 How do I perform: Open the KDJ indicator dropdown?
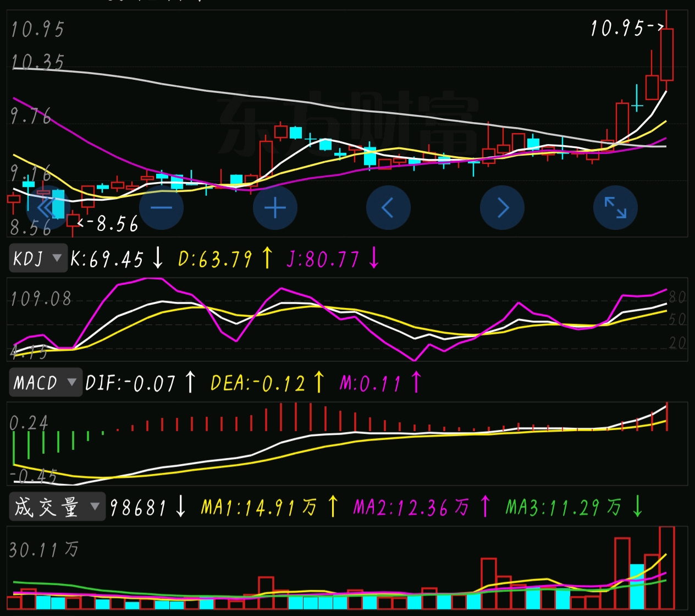38,258
